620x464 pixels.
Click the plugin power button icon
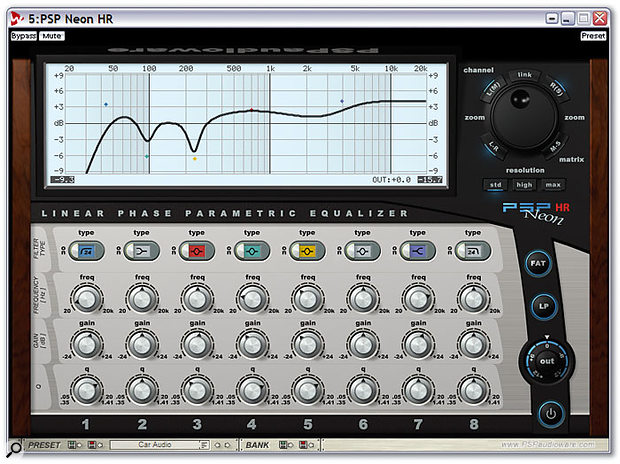click(x=551, y=414)
